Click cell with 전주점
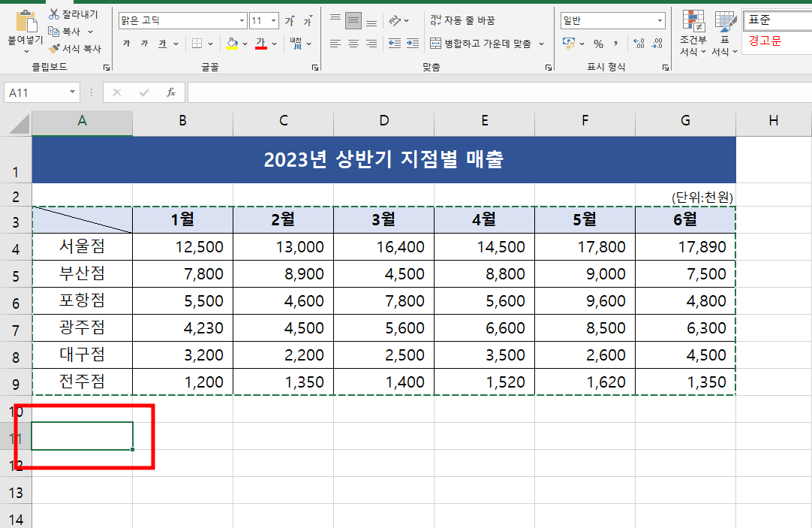The height and width of the screenshot is (528, 812). tap(82, 382)
